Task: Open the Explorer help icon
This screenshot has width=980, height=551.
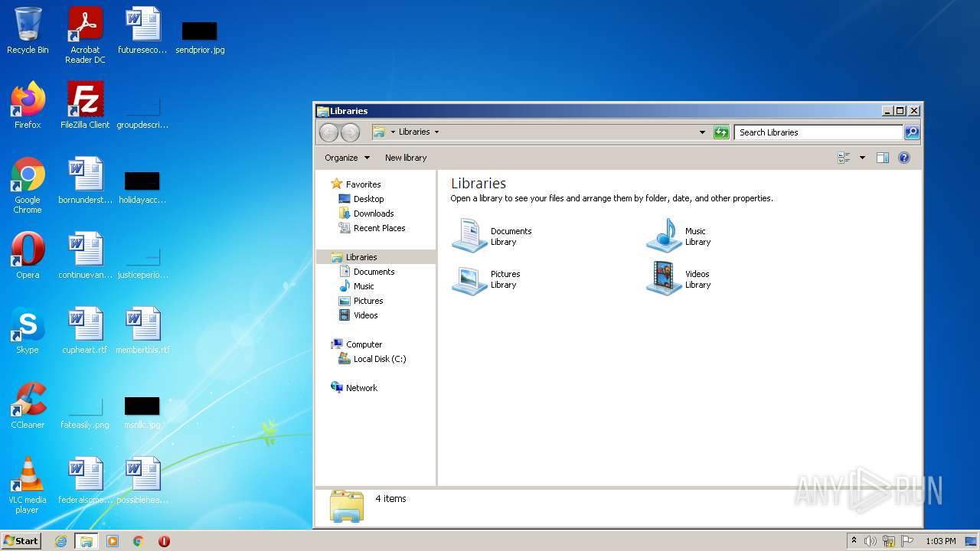Action: [x=903, y=158]
